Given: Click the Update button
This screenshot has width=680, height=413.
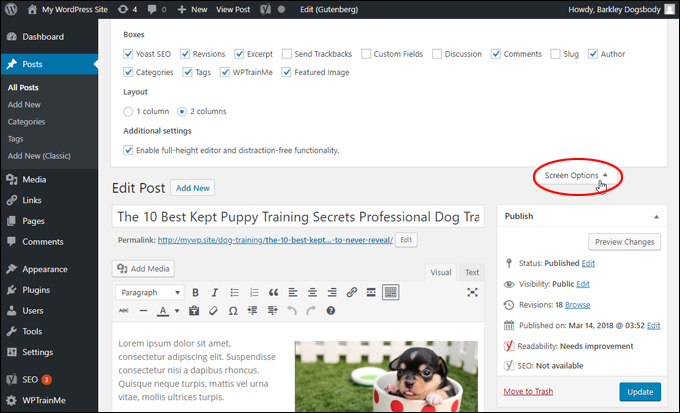Looking at the screenshot, I should tap(640, 392).
